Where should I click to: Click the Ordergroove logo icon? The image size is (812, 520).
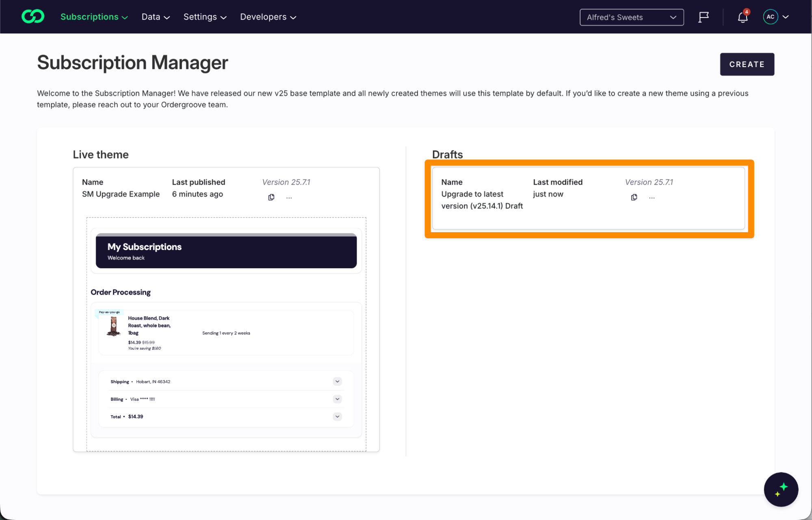(32, 17)
